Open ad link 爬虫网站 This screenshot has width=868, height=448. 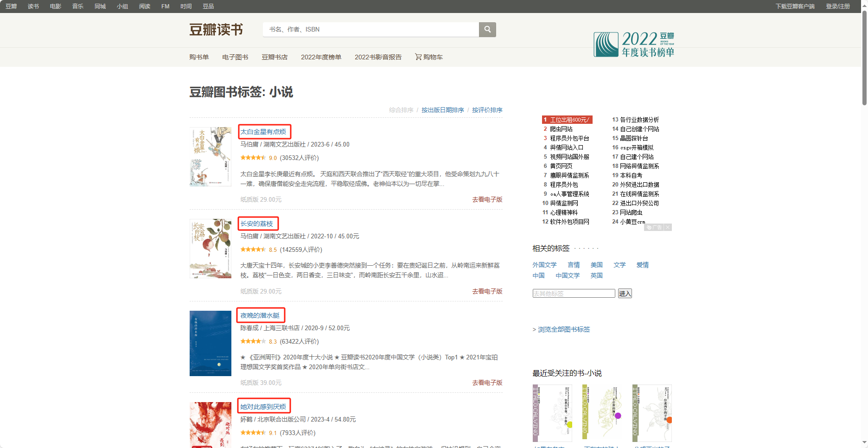(561, 129)
